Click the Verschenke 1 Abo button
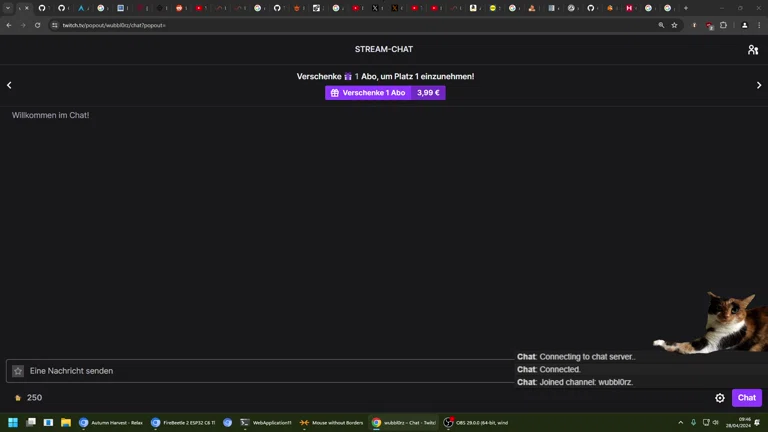The width and height of the screenshot is (768, 432). tap(368, 93)
